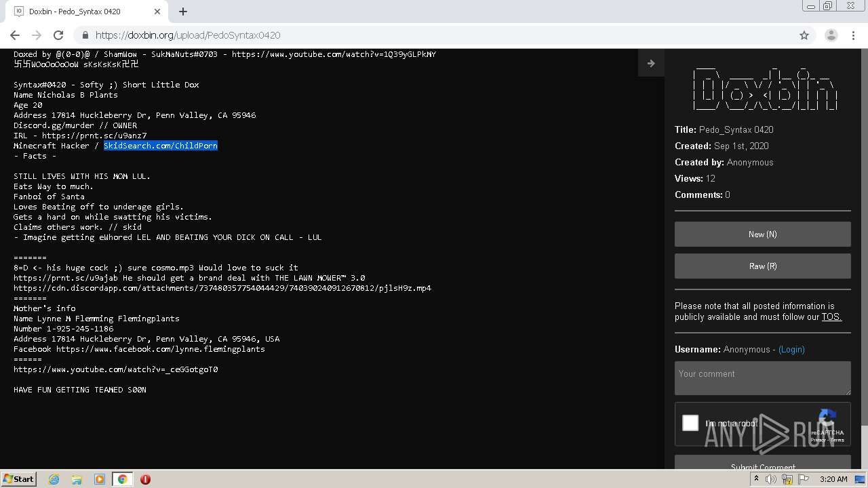Select the 'Comments: 0' line
868x488 pixels.
[x=703, y=195]
